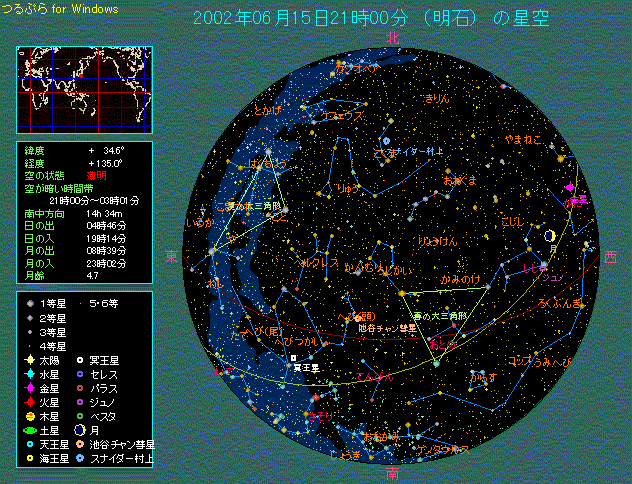
Task: Click the 経度 value +135.0°
Action: [106, 164]
